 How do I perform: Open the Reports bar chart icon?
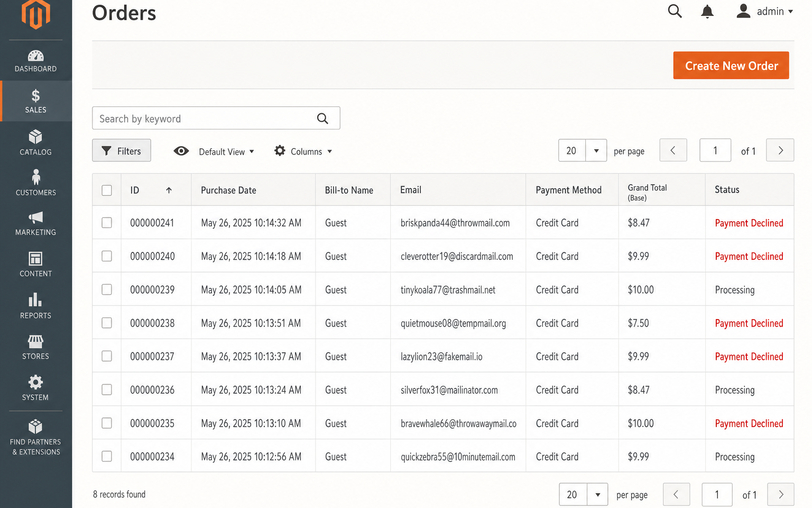[x=35, y=300]
